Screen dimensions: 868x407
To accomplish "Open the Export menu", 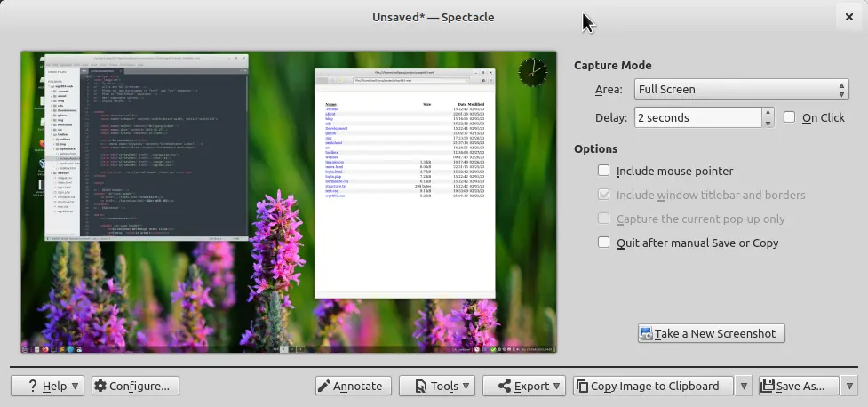I will click(x=523, y=387).
